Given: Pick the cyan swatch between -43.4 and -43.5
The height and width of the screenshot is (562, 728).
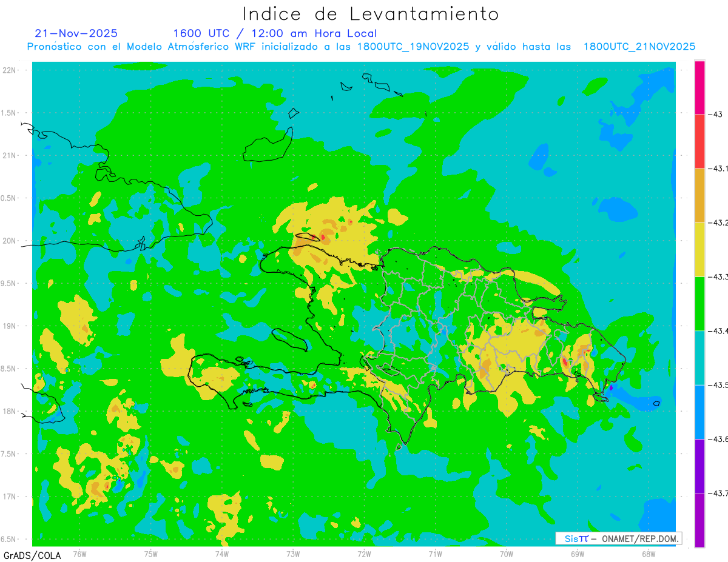Looking at the screenshot, I should click(x=699, y=358).
